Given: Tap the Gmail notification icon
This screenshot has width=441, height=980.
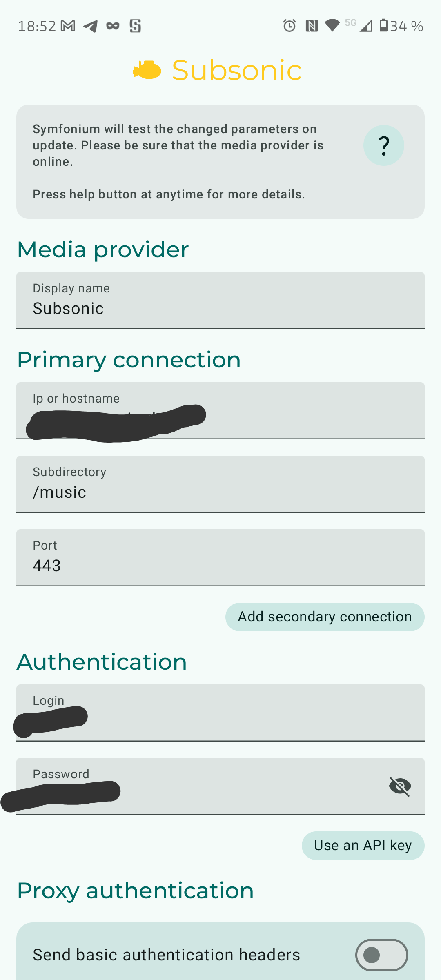Looking at the screenshot, I should pos(68,26).
